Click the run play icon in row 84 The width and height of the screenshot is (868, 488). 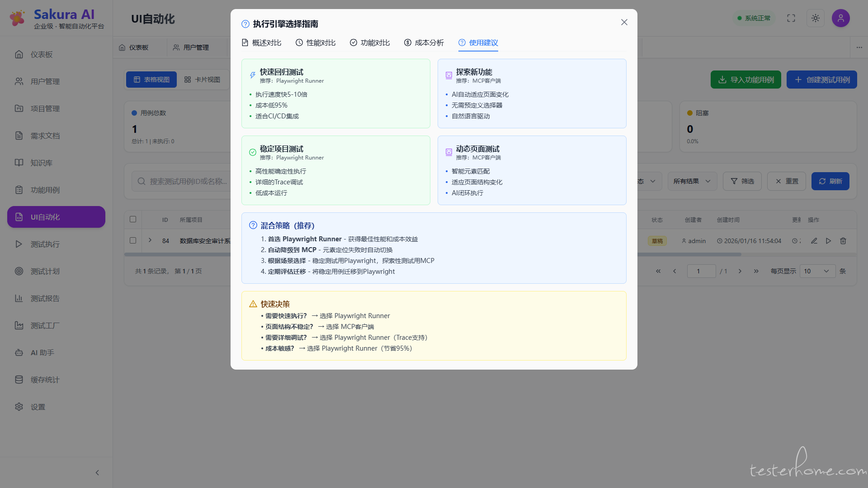(828, 241)
